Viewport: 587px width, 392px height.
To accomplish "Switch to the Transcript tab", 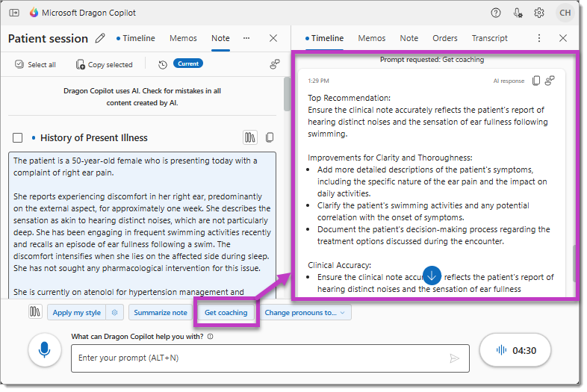I will 489,38.
